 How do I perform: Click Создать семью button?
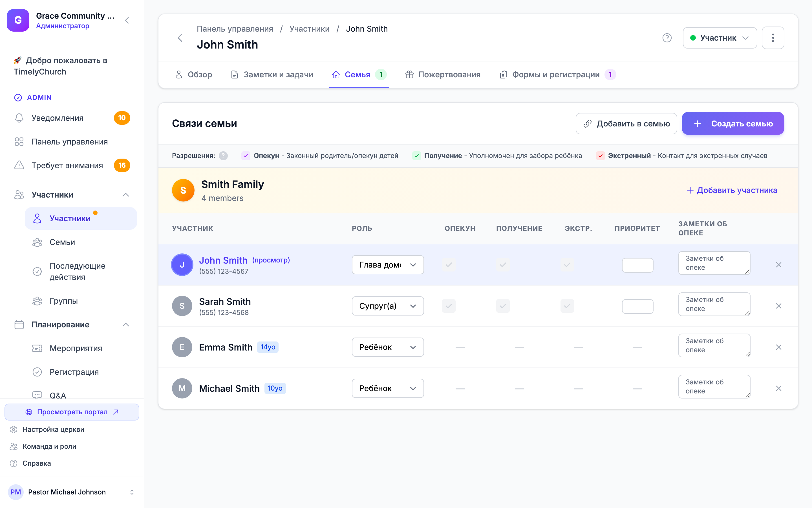[x=733, y=124]
